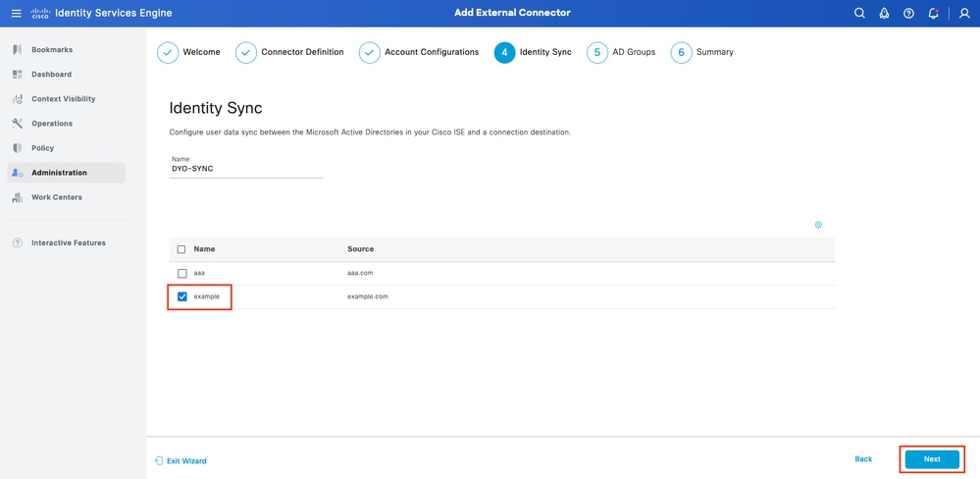Click the Interactive Features help icon
980x479 pixels.
tap(18, 242)
